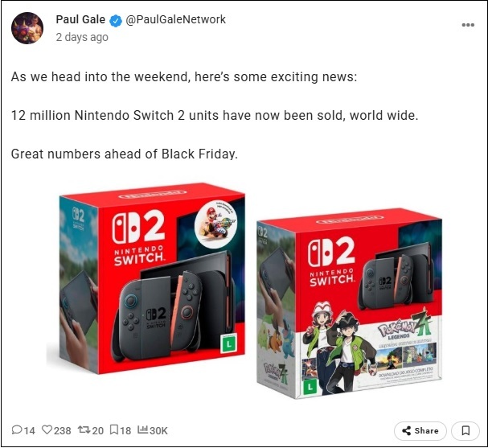
Task: Open the @PaulGaleNetwork handle link
Action: (x=175, y=19)
